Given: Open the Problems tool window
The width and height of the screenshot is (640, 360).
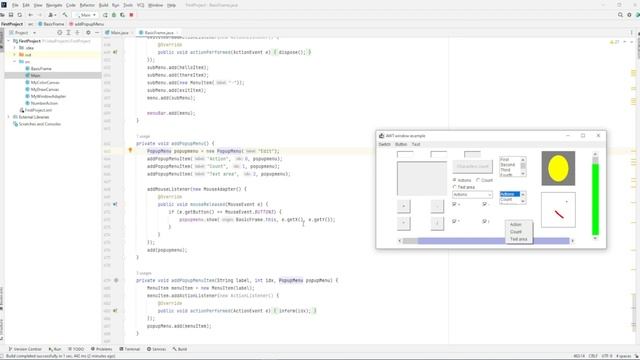Looking at the screenshot, I should coord(101,349).
